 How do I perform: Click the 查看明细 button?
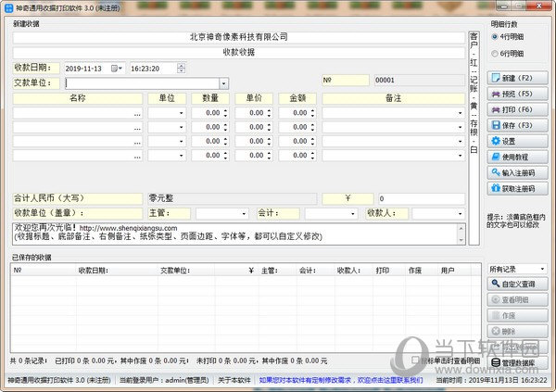coord(517,299)
